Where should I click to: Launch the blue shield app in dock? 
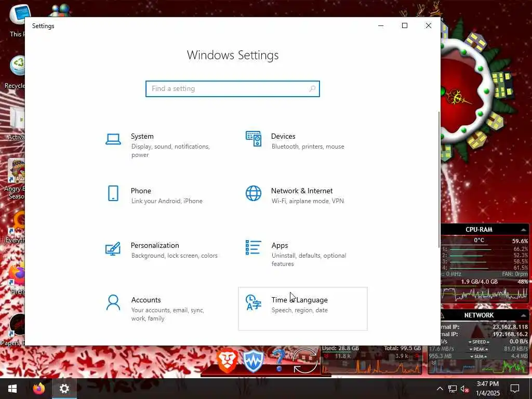click(x=253, y=361)
